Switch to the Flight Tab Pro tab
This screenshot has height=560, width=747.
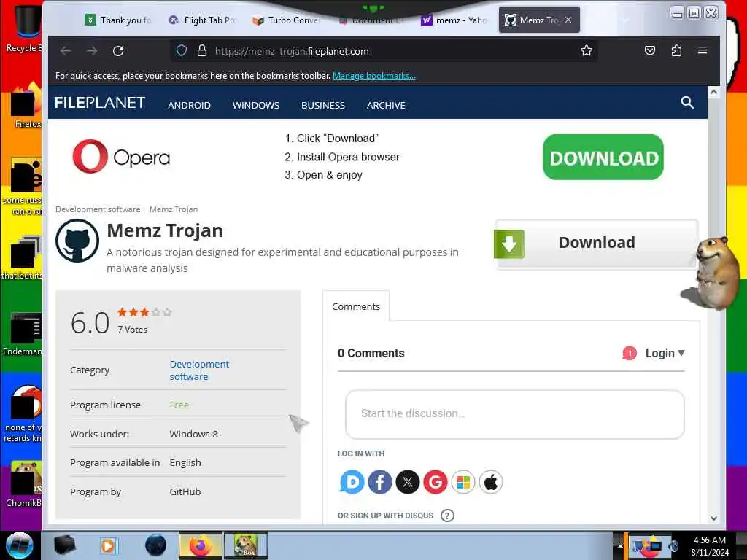click(x=203, y=20)
